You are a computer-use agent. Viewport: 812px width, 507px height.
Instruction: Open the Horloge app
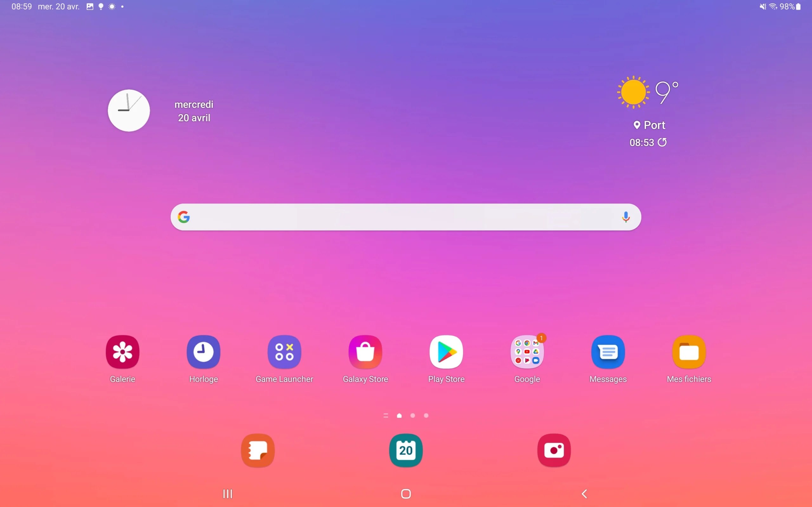pos(203,352)
